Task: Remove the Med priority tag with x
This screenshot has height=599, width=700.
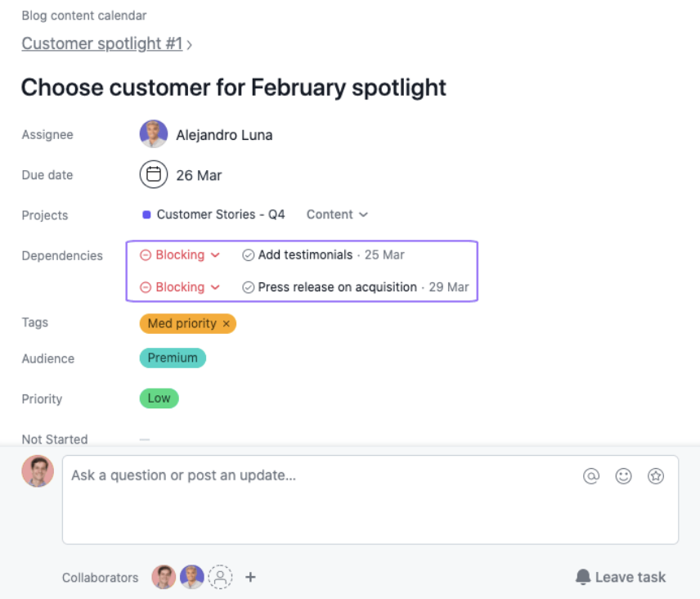Action: click(x=227, y=324)
